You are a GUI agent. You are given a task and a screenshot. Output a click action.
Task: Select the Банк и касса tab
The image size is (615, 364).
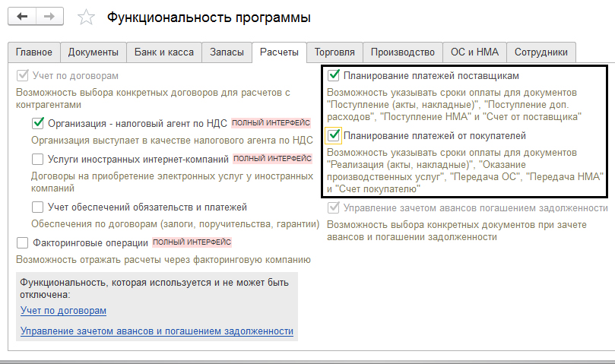(x=163, y=52)
